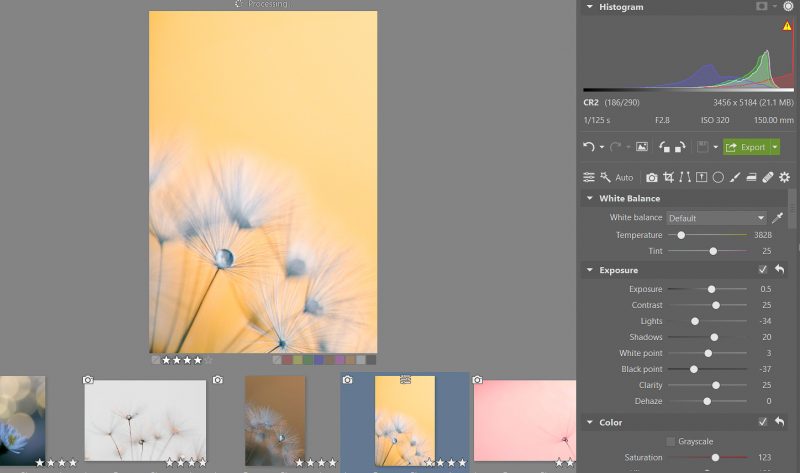This screenshot has width=800, height=473.
Task: Rotate the photo right
Action: pyautogui.click(x=680, y=147)
